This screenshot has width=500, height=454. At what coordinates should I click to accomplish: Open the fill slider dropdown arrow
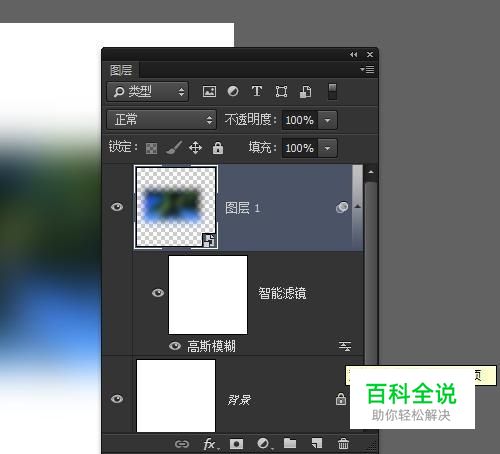[x=327, y=148]
